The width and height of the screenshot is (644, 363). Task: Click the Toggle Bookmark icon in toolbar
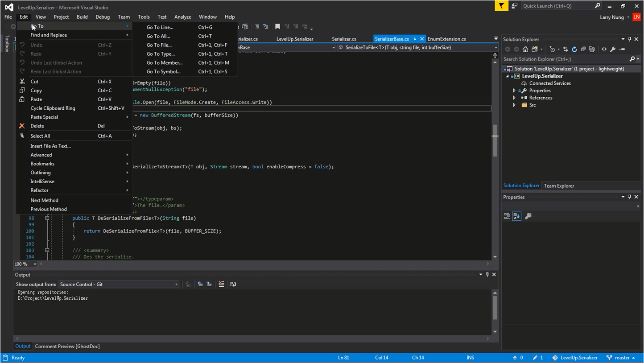point(277,27)
